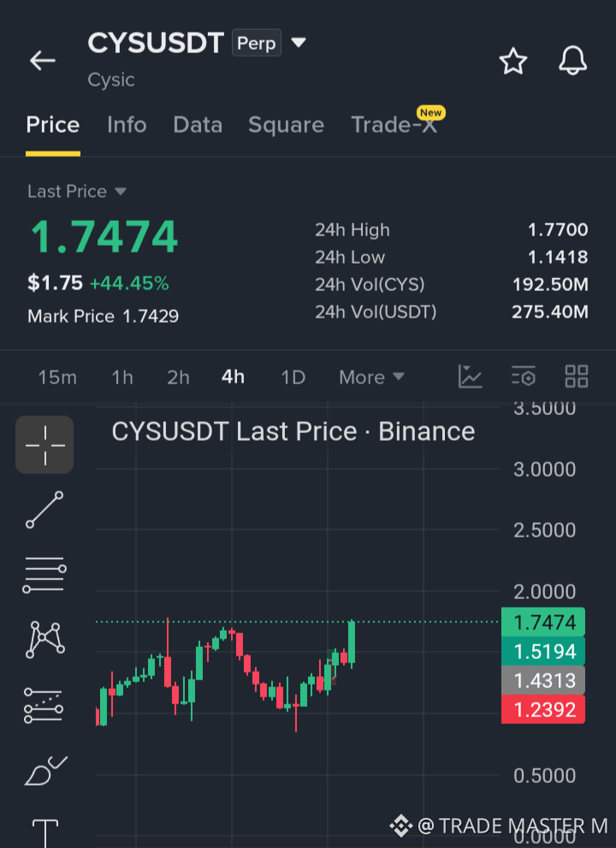Click the 0.5000 price axis label
Viewport: 616px width, 848px height.
[x=544, y=776]
